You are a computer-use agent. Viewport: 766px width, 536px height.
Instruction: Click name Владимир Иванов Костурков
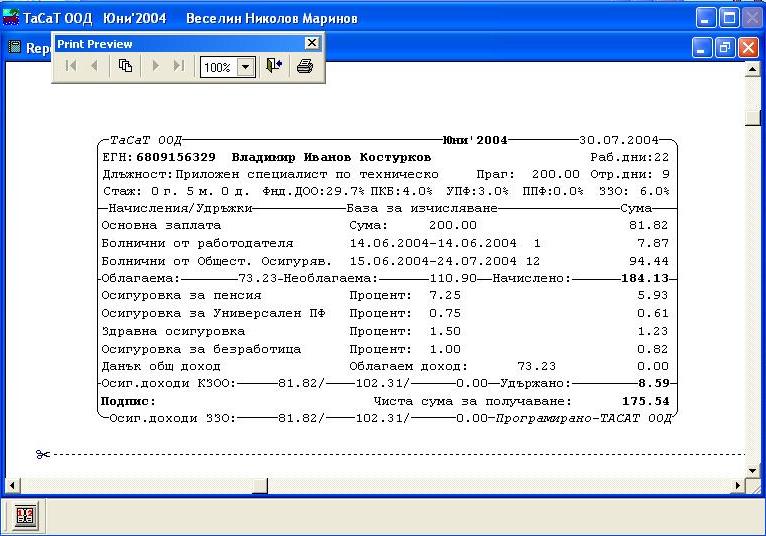(x=331, y=157)
